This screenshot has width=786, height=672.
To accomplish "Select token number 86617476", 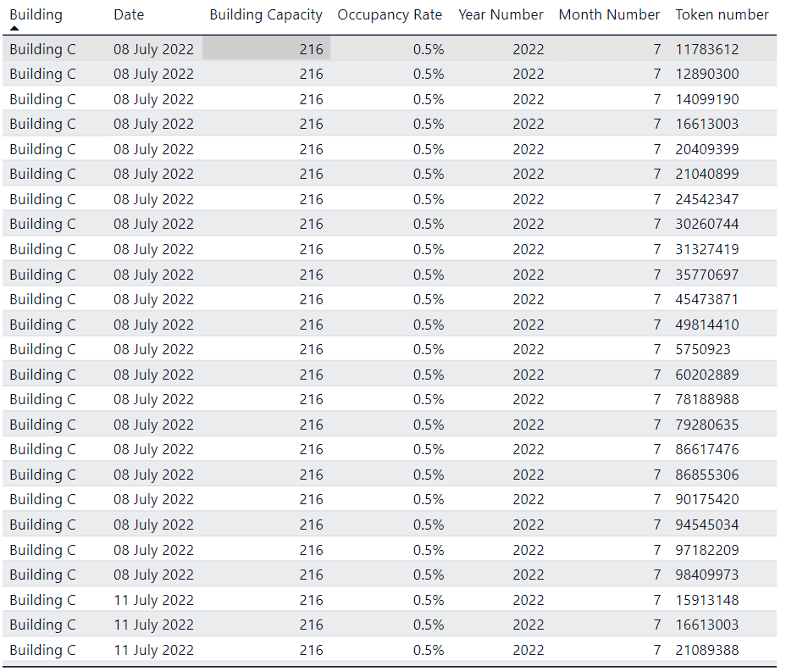I will tap(706, 449).
